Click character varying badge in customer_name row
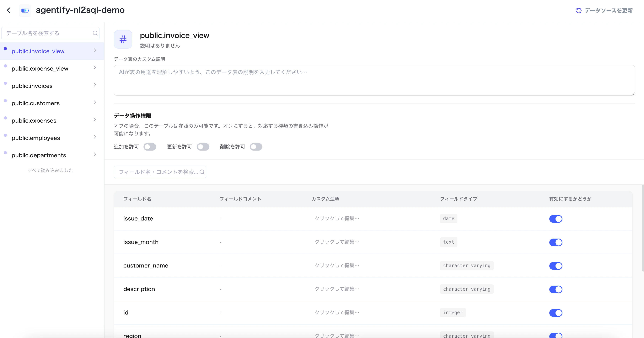This screenshot has height=338, width=644. pyautogui.click(x=467, y=266)
